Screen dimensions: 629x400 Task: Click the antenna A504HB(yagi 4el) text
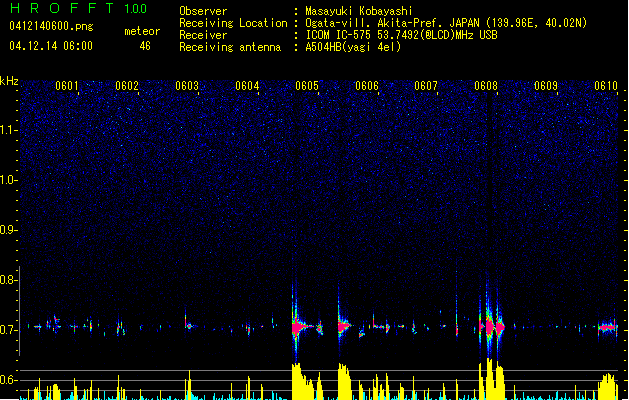[x=353, y=47]
